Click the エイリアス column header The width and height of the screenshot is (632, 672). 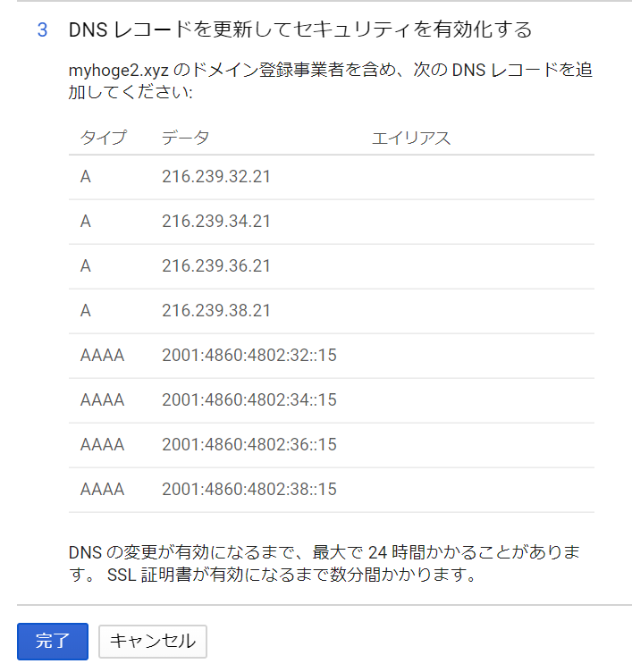tap(410, 138)
